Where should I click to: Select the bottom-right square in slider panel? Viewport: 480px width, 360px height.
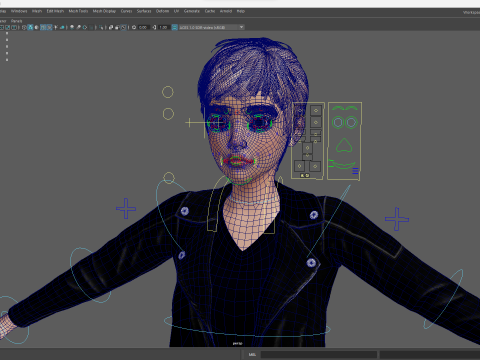(315, 166)
